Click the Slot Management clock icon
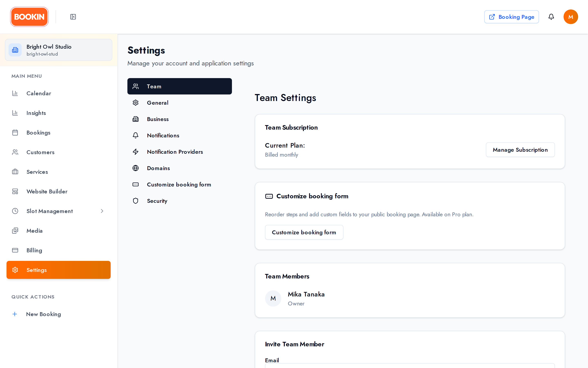Viewport: 588px width, 368px height. tap(15, 211)
